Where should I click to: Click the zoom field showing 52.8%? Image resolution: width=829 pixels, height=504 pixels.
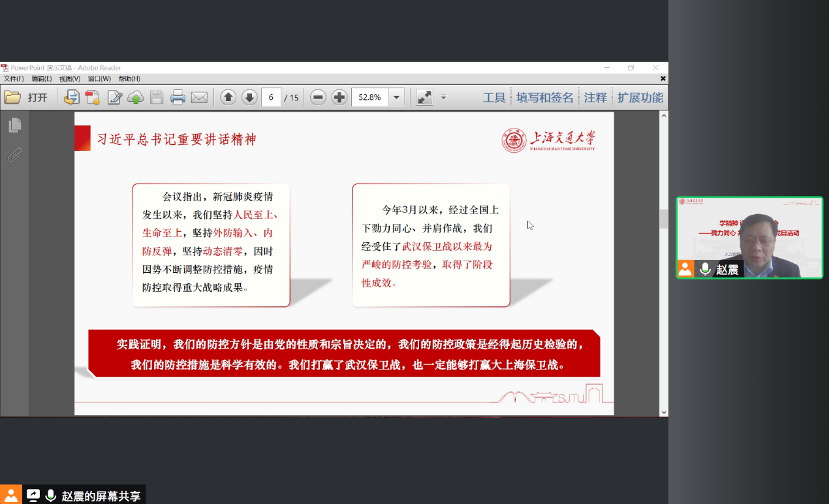click(370, 97)
